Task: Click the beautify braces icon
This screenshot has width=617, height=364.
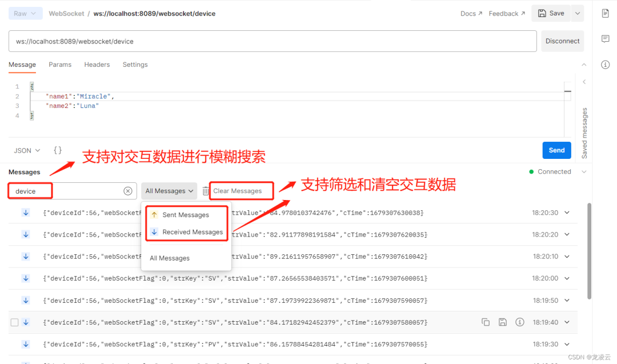Action: pyautogui.click(x=58, y=150)
